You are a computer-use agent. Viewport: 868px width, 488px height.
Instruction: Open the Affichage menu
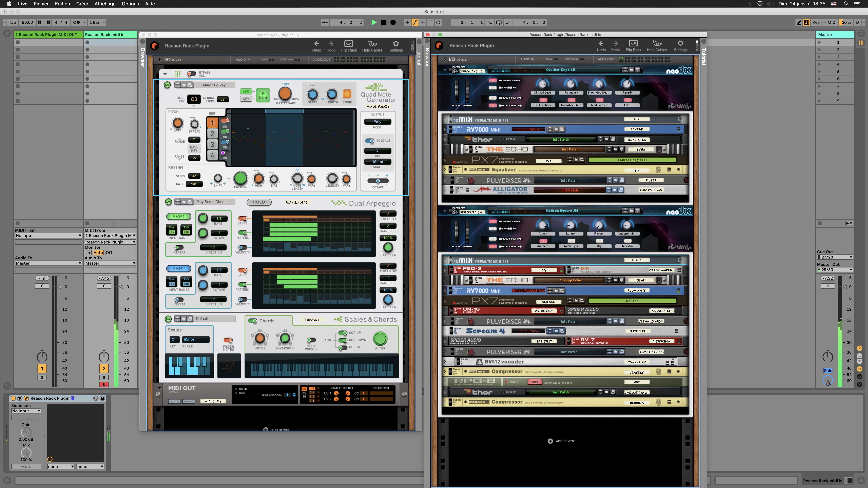click(x=105, y=4)
